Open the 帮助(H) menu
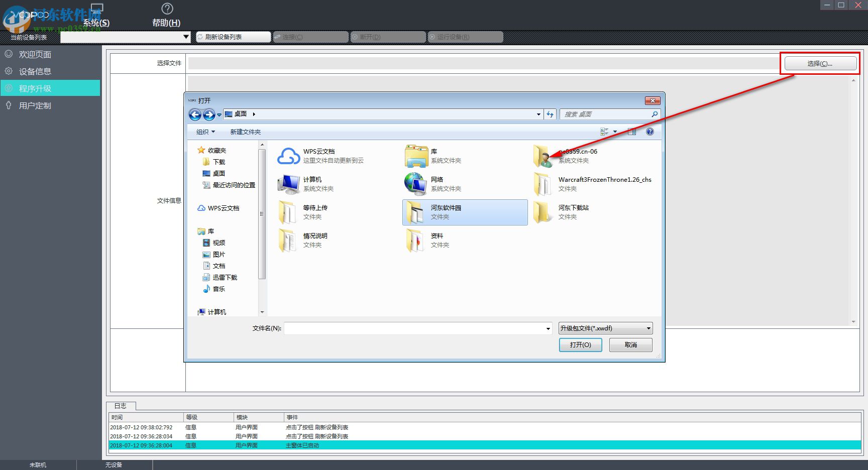This screenshot has width=868, height=470. [x=166, y=15]
